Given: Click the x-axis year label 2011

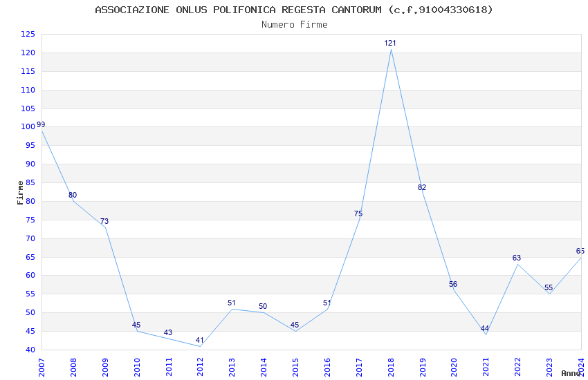Looking at the screenshot, I should click(x=169, y=368).
